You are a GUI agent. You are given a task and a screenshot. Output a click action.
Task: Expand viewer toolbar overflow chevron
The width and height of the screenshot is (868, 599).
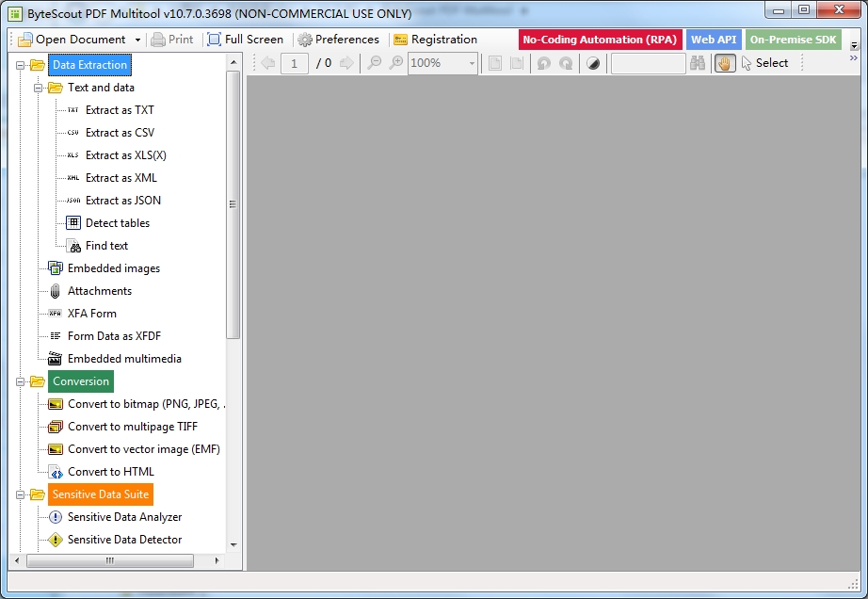pos(854,58)
